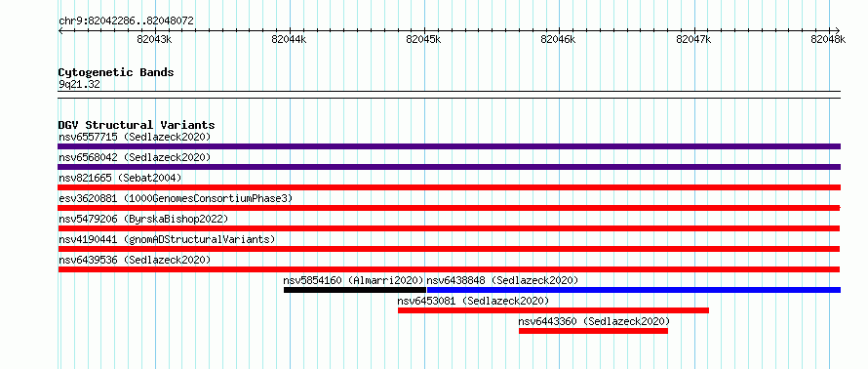Open nsv5854160 (Almarri2020) label
This screenshot has width=868, height=369.
pos(353,280)
